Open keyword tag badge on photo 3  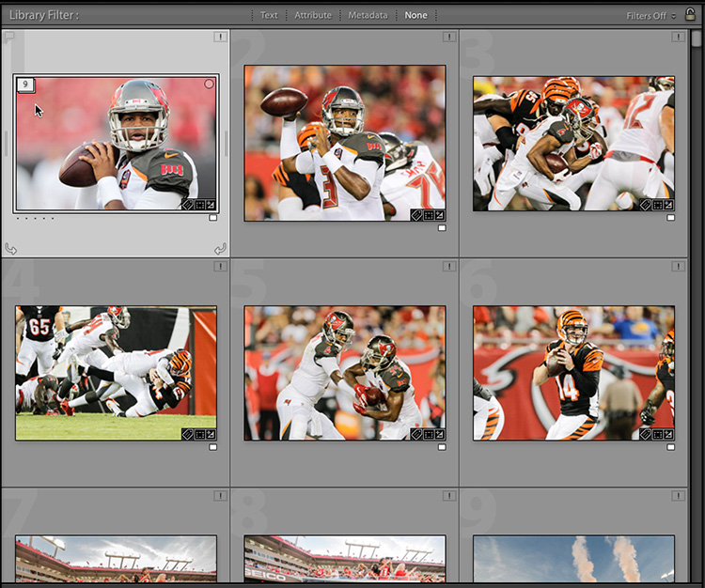tap(645, 206)
